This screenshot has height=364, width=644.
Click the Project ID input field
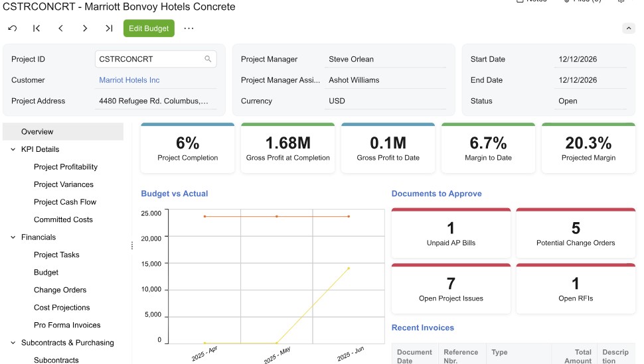tap(149, 59)
